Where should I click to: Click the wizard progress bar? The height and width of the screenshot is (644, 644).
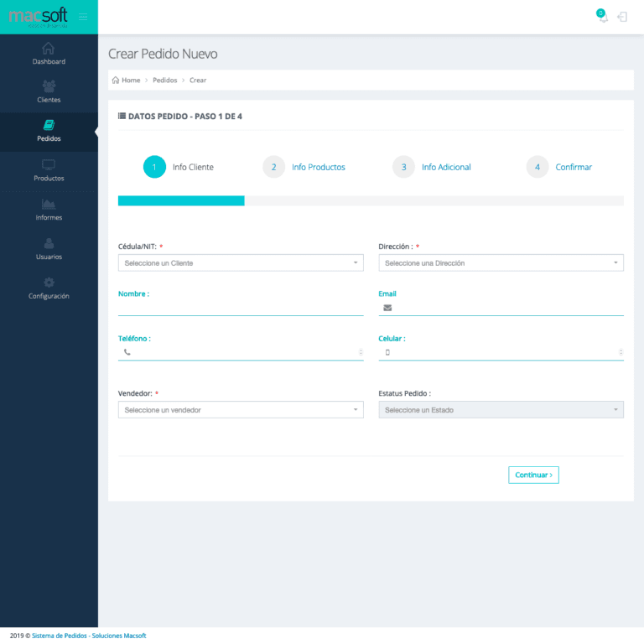371,200
